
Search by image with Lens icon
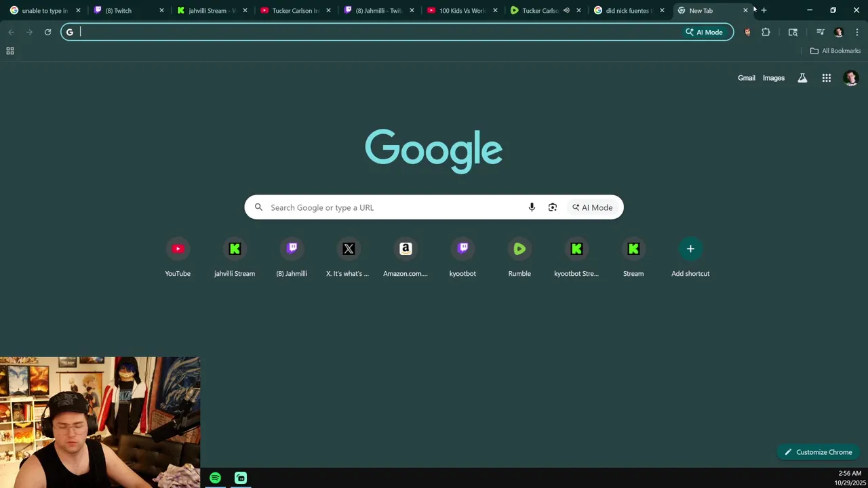pos(553,207)
